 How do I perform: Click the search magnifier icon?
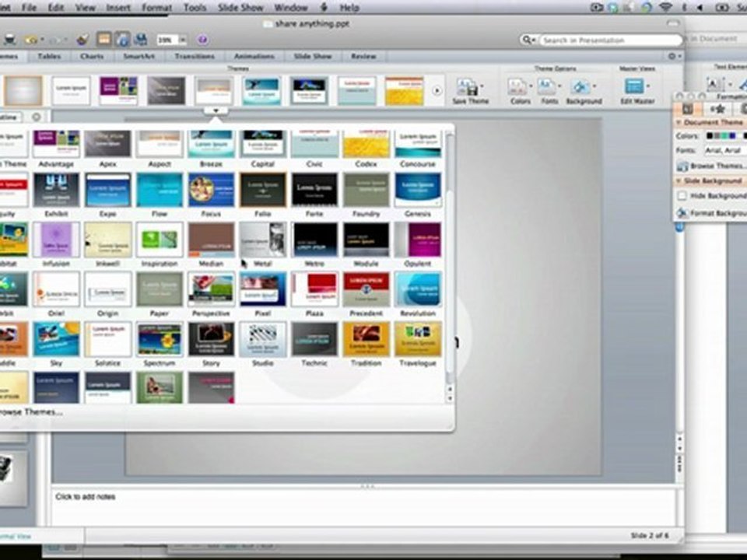pyautogui.click(x=527, y=40)
